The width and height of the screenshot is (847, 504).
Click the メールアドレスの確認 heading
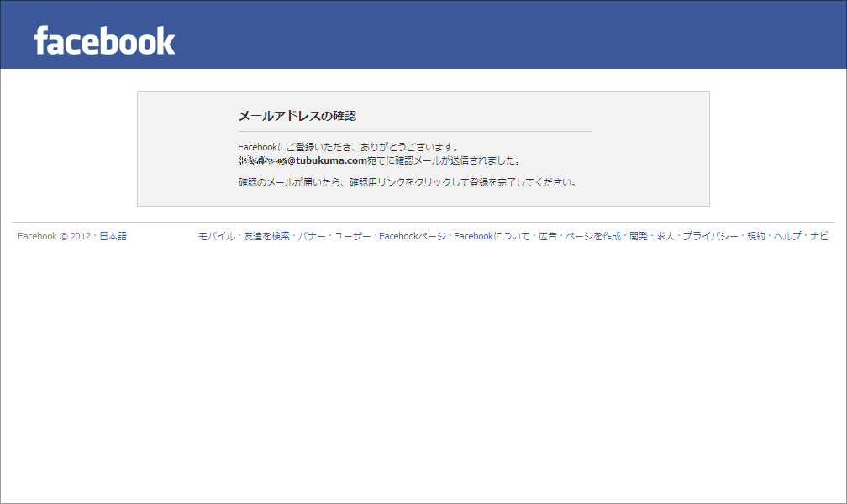click(x=297, y=116)
